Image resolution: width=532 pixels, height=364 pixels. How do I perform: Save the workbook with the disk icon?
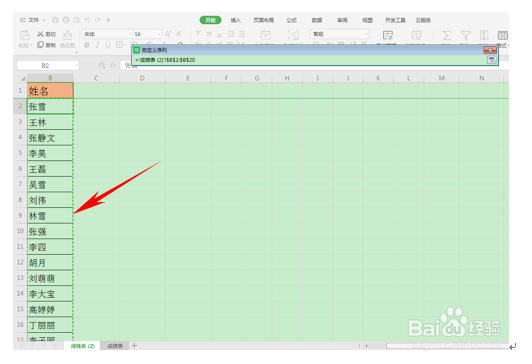[x=55, y=20]
